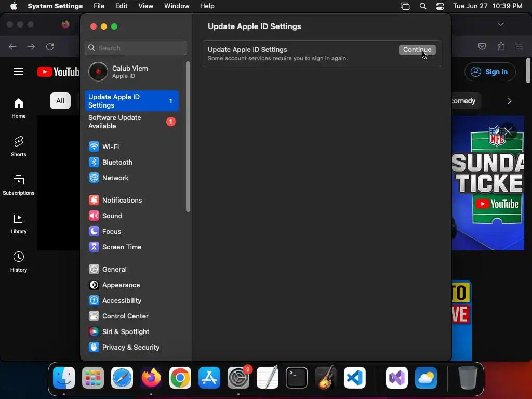Expand Firefox tab list dropdown chevron
Viewport: 532px width, 399px height.
500,24
